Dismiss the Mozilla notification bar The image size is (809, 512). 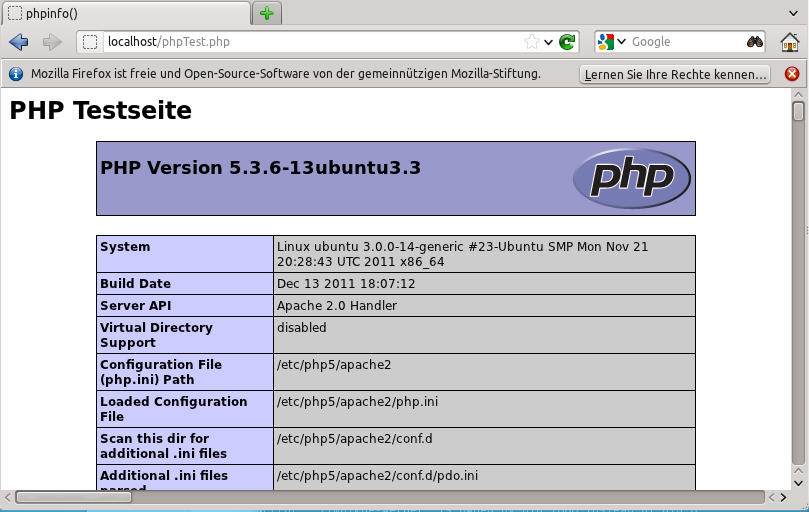pyautogui.click(x=792, y=74)
